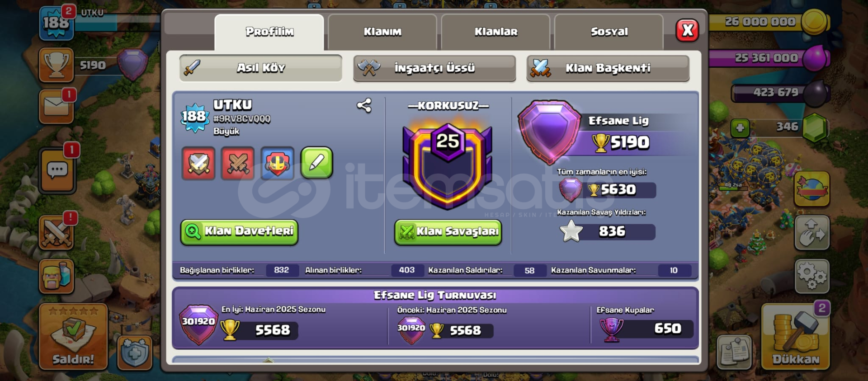The width and height of the screenshot is (868, 381).
Task: Open the mail inbox icon
Action: pyautogui.click(x=57, y=107)
